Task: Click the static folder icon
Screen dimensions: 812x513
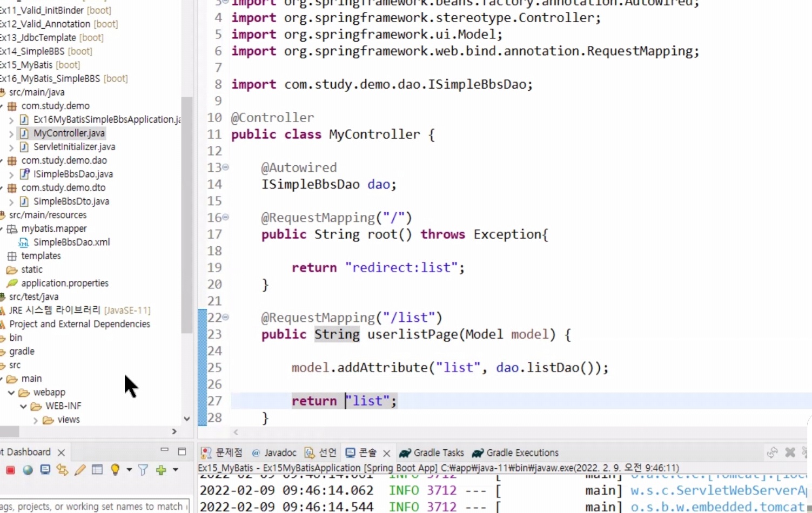Action: pyautogui.click(x=12, y=269)
